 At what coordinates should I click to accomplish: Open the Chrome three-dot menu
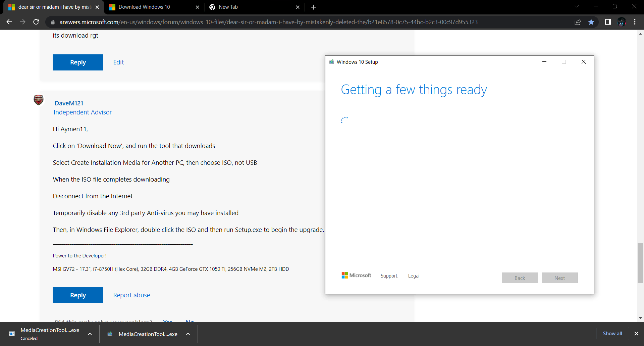[x=635, y=22]
